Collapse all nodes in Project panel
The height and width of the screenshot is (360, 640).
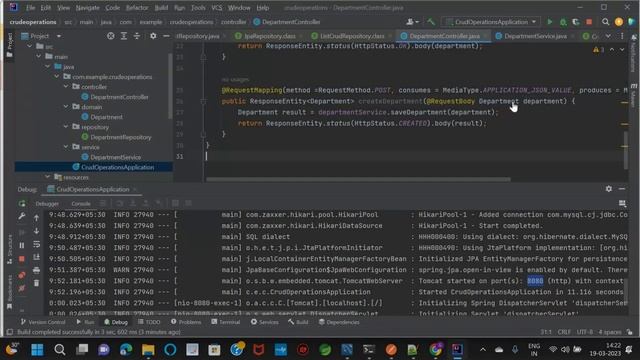[137, 36]
